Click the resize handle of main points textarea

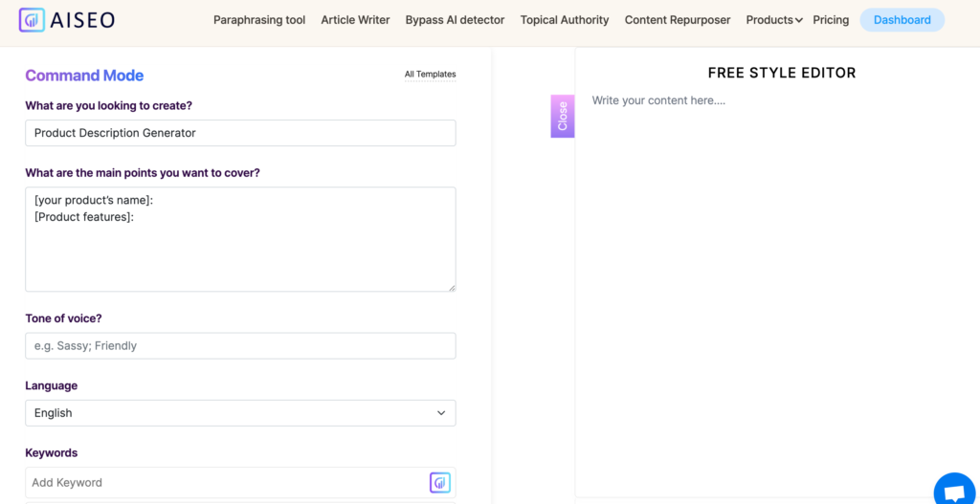(x=452, y=287)
